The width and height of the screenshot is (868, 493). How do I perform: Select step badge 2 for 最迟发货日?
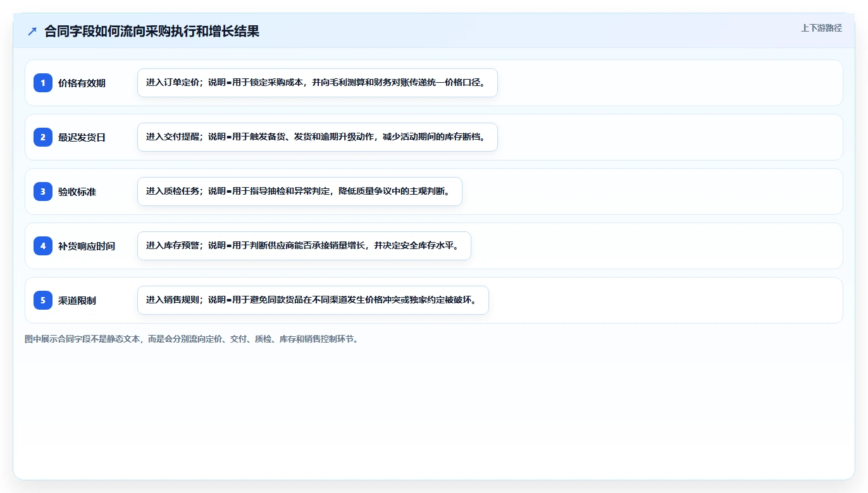[43, 137]
